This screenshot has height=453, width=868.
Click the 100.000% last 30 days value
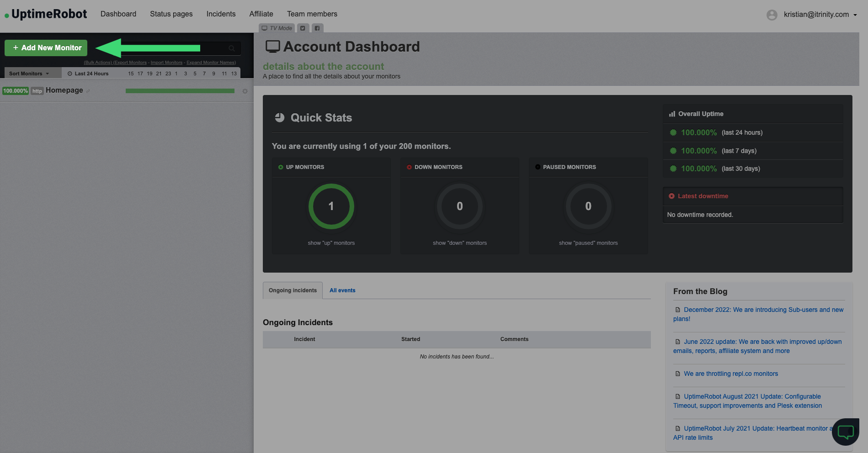[x=699, y=169]
